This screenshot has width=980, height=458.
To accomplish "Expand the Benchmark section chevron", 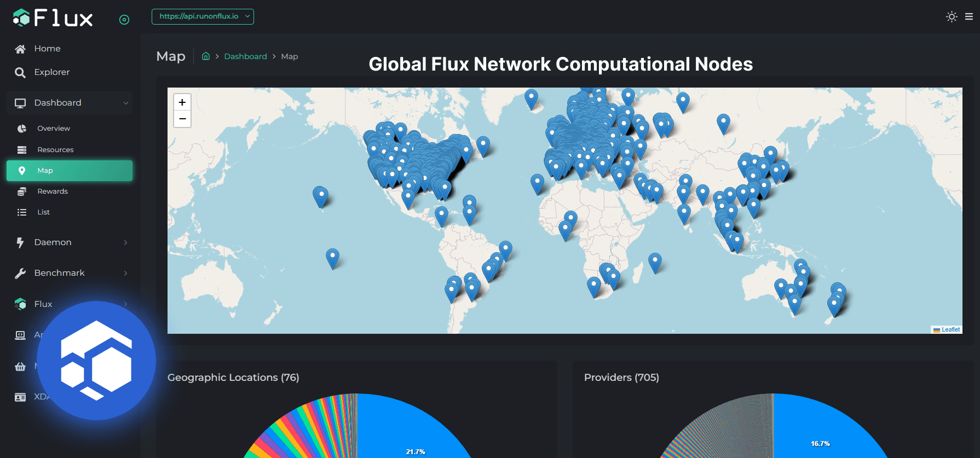I will 126,273.
